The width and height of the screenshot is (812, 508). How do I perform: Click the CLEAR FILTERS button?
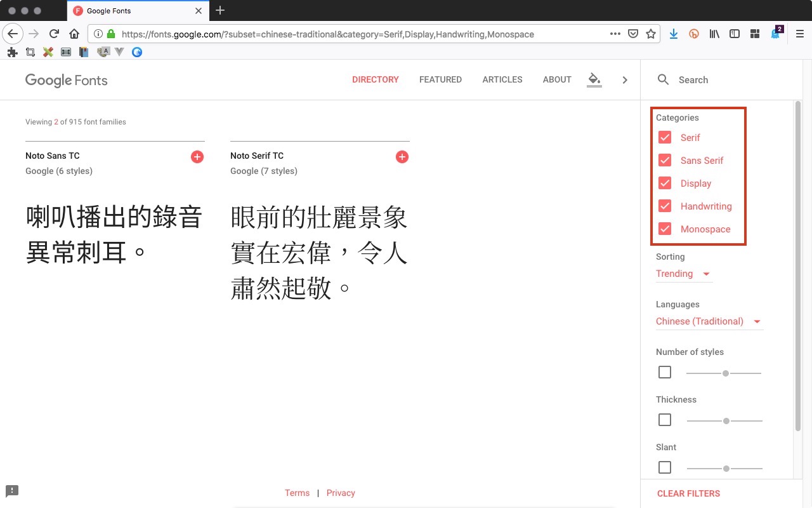click(688, 493)
